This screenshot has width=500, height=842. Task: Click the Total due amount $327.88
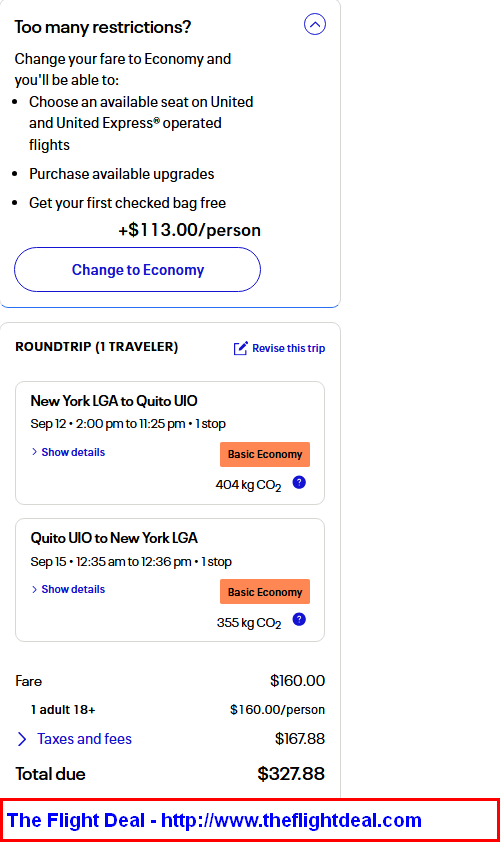[291, 774]
